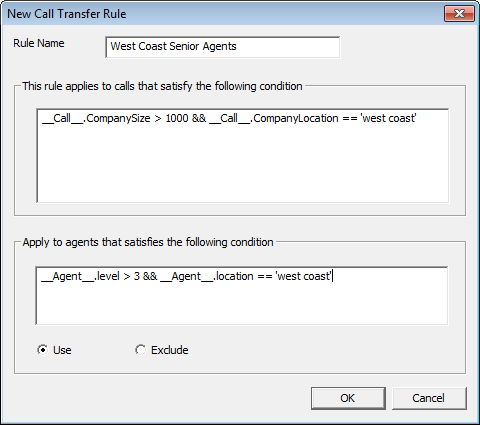480x425 pixels.
Task: Select the Exclude radio button
Action: (140, 350)
